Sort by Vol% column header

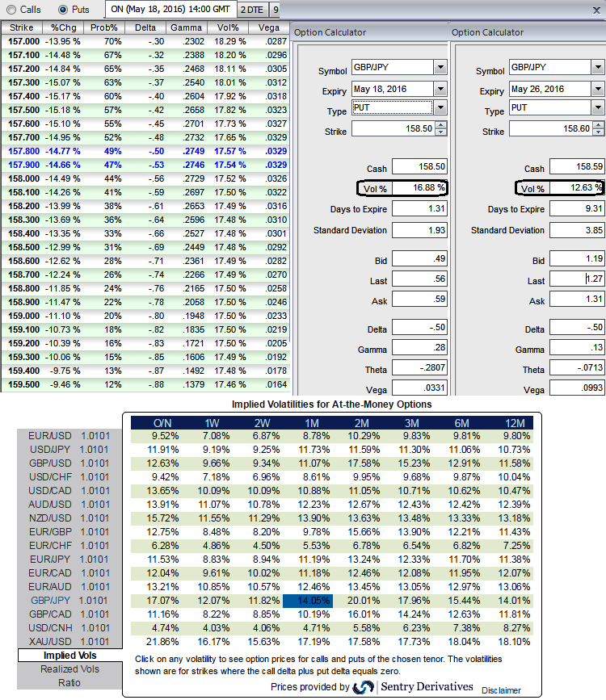228,27
